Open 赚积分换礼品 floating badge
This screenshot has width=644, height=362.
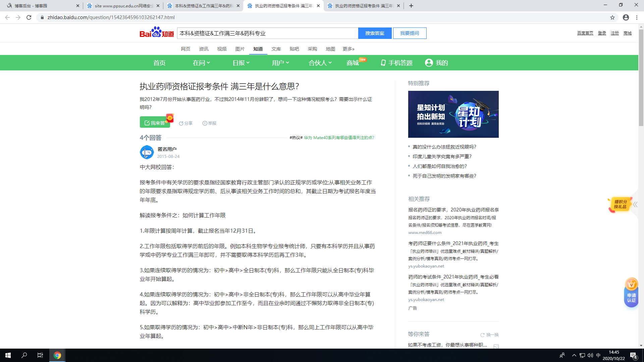coord(620,204)
